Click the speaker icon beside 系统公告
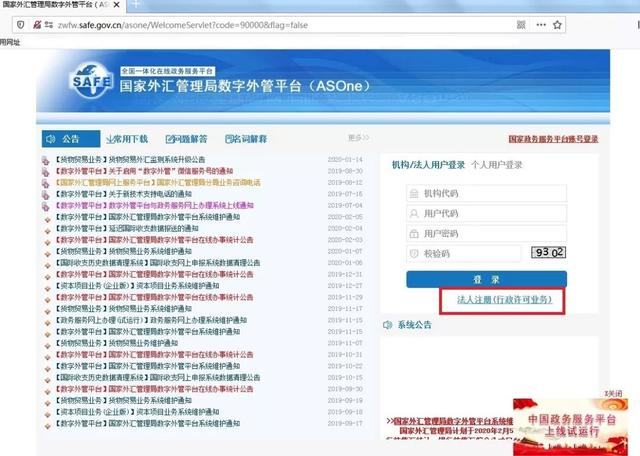Image resolution: width=640 pixels, height=456 pixels. [387, 325]
